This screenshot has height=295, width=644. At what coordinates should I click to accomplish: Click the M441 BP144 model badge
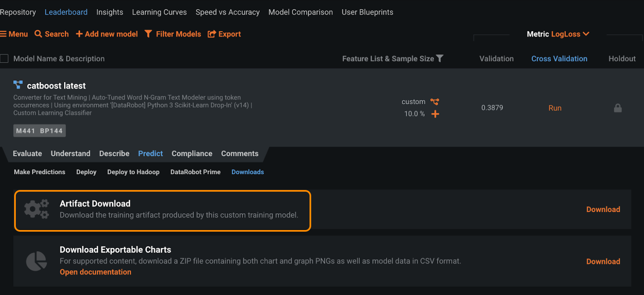pos(40,131)
